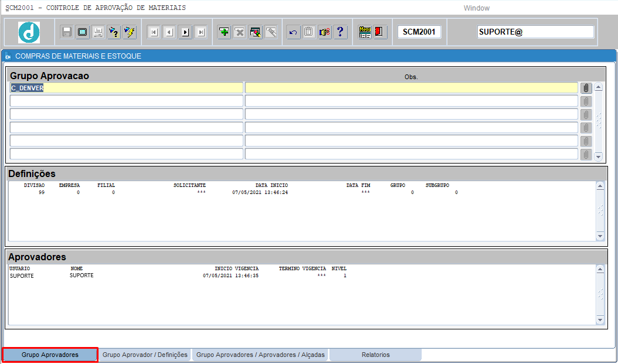The width and height of the screenshot is (618, 364).
Task: Click the DATA INICIO column header
Action: point(271,185)
